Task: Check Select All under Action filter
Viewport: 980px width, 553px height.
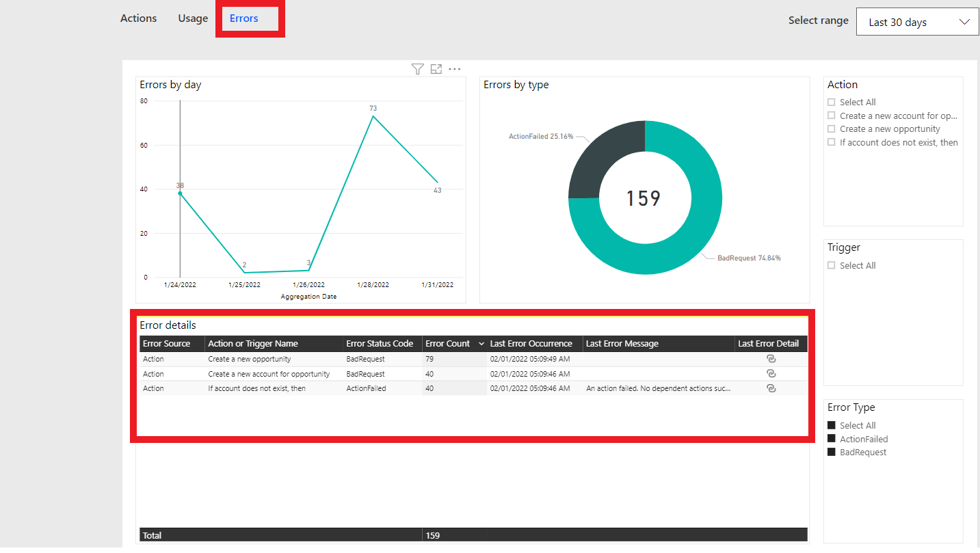Action: coord(832,101)
